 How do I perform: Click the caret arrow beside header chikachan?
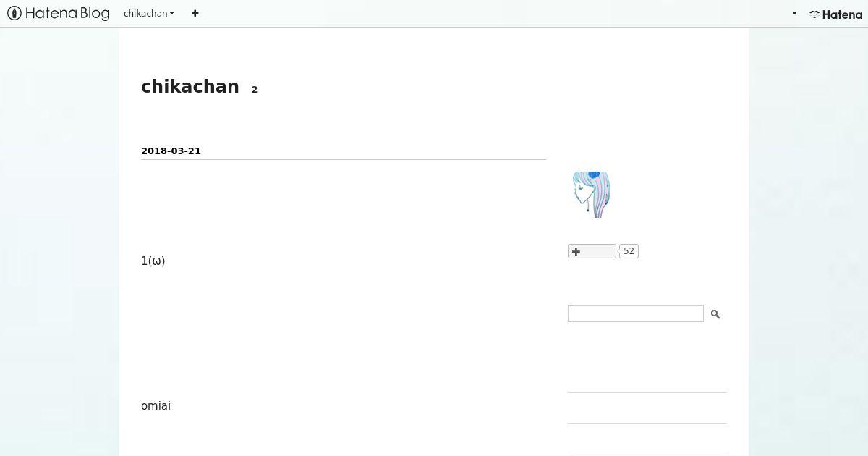pos(171,14)
